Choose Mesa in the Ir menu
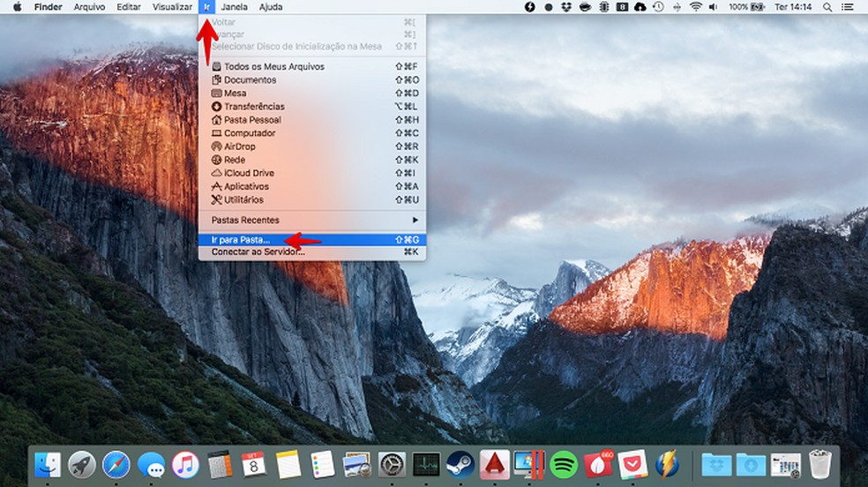This screenshot has height=487, width=868. [x=312, y=93]
